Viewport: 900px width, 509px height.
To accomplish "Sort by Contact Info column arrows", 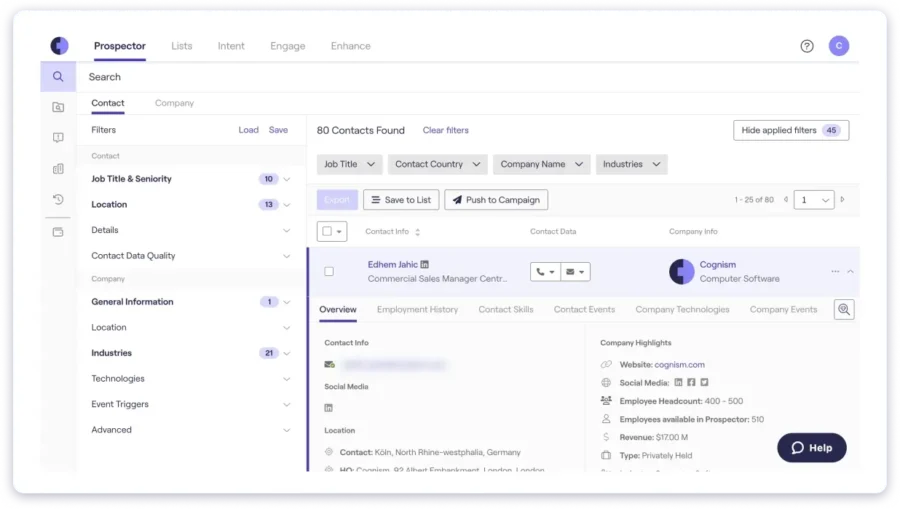I will 417,232.
